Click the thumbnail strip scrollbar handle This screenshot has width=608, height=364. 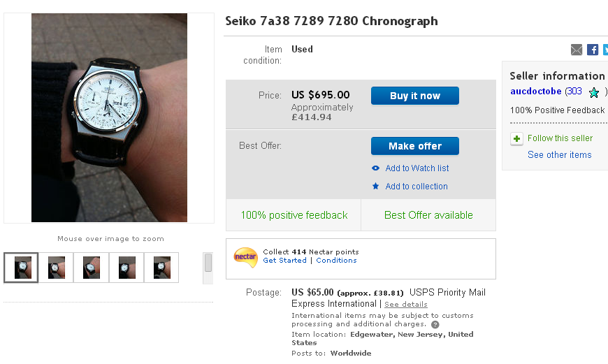[x=208, y=263]
